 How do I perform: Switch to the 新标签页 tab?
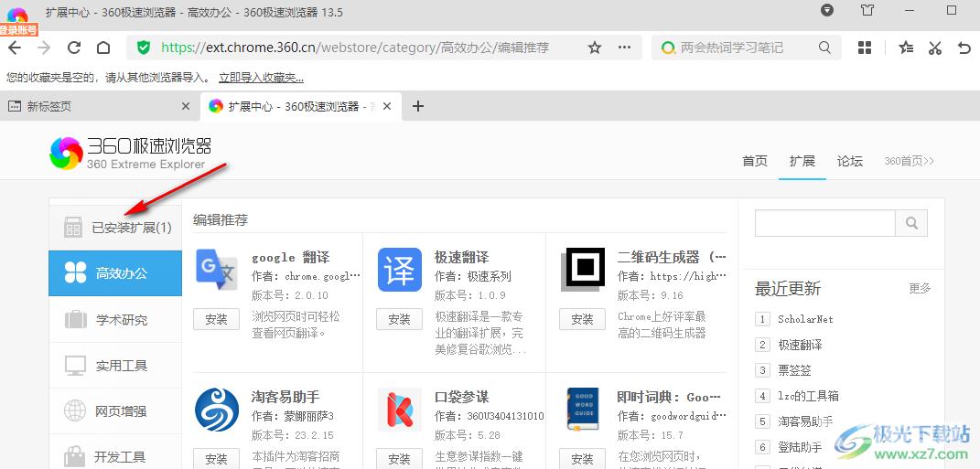point(100,106)
